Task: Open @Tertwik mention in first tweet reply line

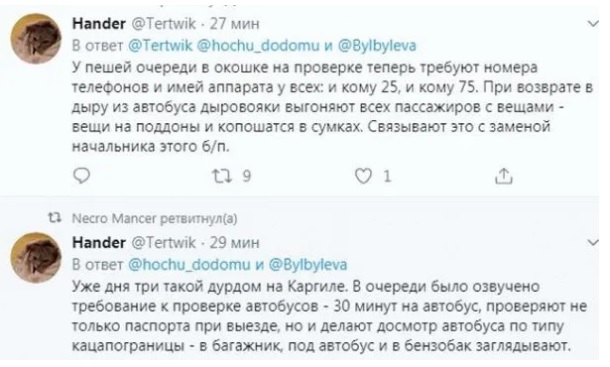Action: (x=160, y=46)
